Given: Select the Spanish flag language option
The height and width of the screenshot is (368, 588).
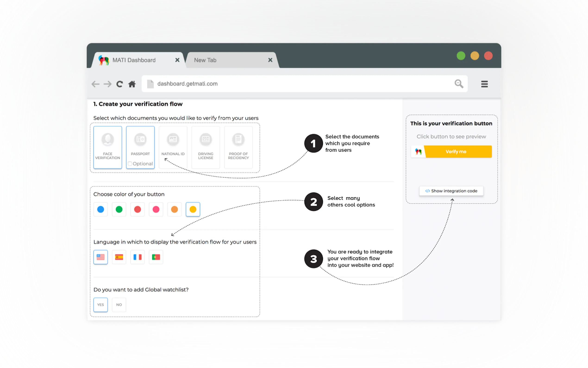Looking at the screenshot, I should tap(119, 257).
